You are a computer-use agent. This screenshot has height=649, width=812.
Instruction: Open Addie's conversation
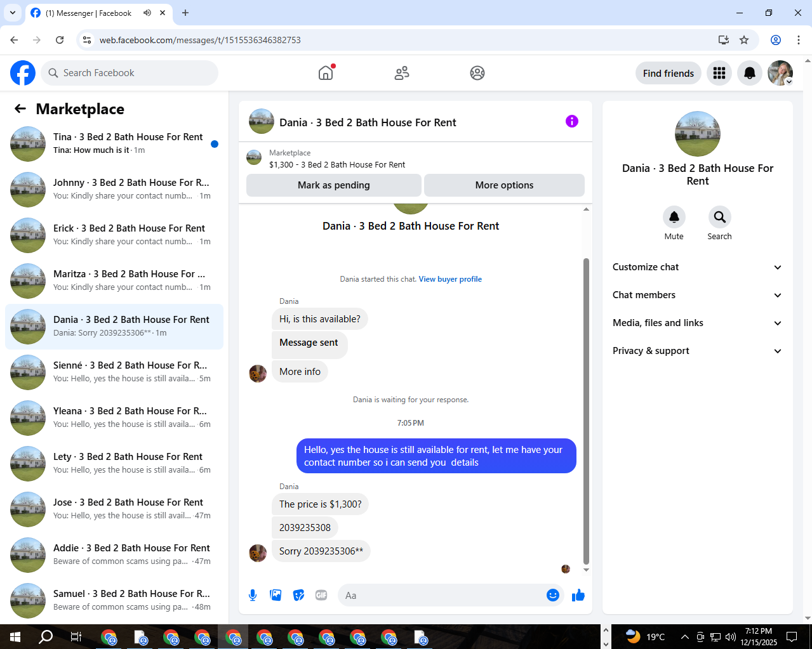coord(114,555)
